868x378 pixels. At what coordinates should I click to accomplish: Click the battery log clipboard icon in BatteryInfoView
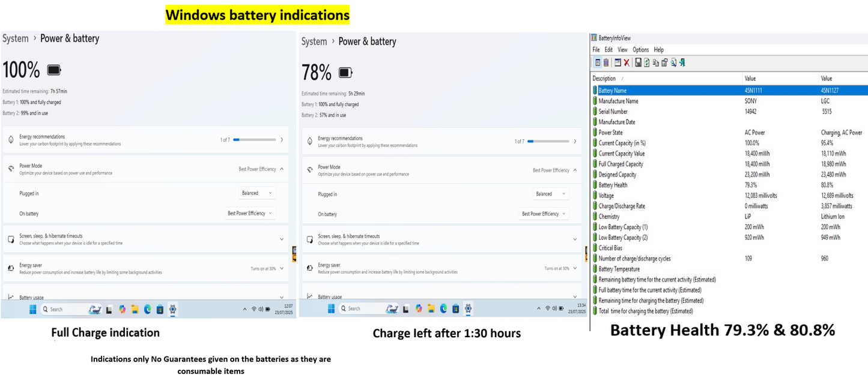click(x=606, y=62)
